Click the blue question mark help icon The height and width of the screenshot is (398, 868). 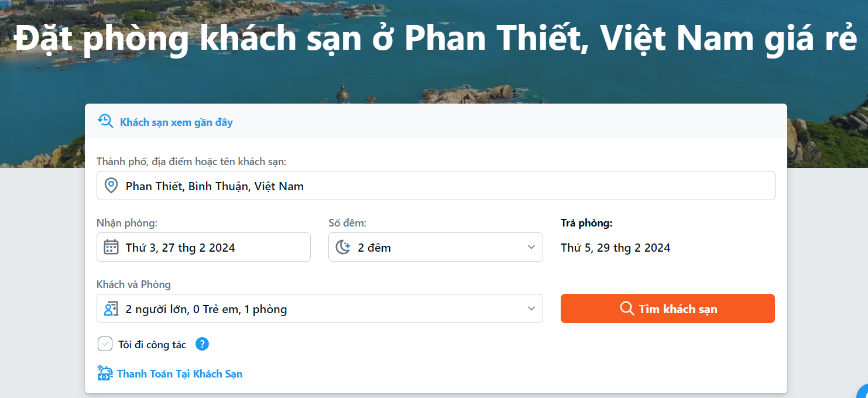[x=202, y=344]
